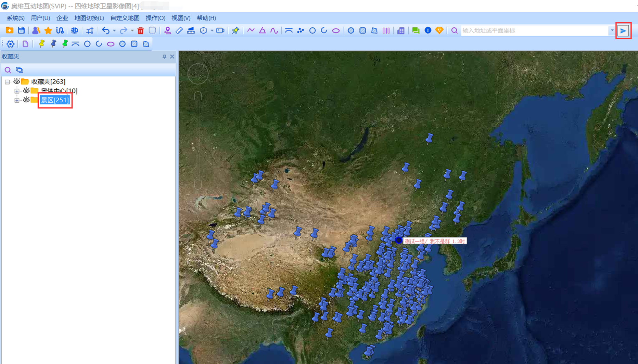Click the address or coordinate input field
Image resolution: width=638 pixels, height=364 pixels.
534,30
